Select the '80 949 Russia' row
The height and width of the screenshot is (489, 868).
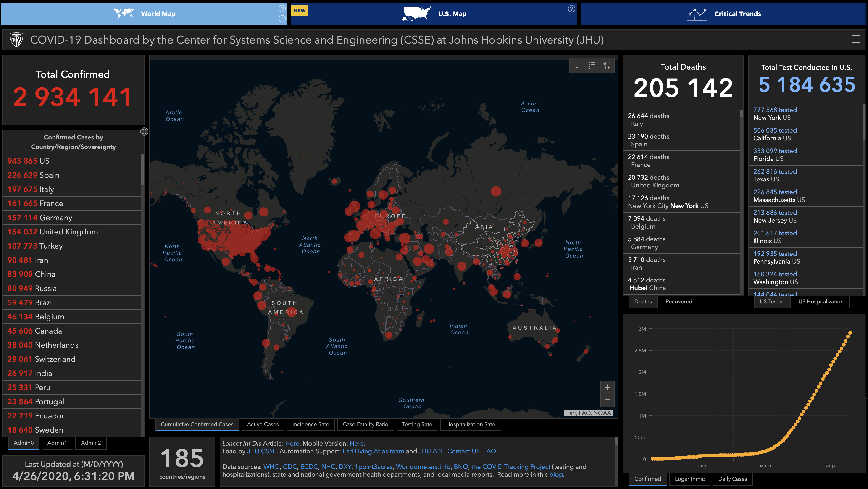click(72, 289)
